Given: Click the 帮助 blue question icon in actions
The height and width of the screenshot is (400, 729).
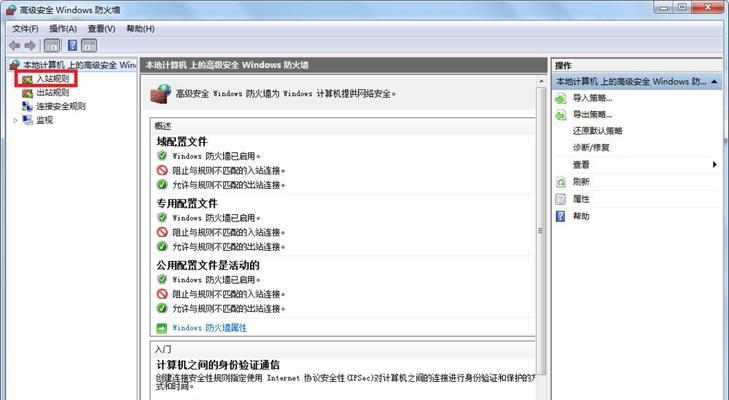Looking at the screenshot, I should pos(561,216).
